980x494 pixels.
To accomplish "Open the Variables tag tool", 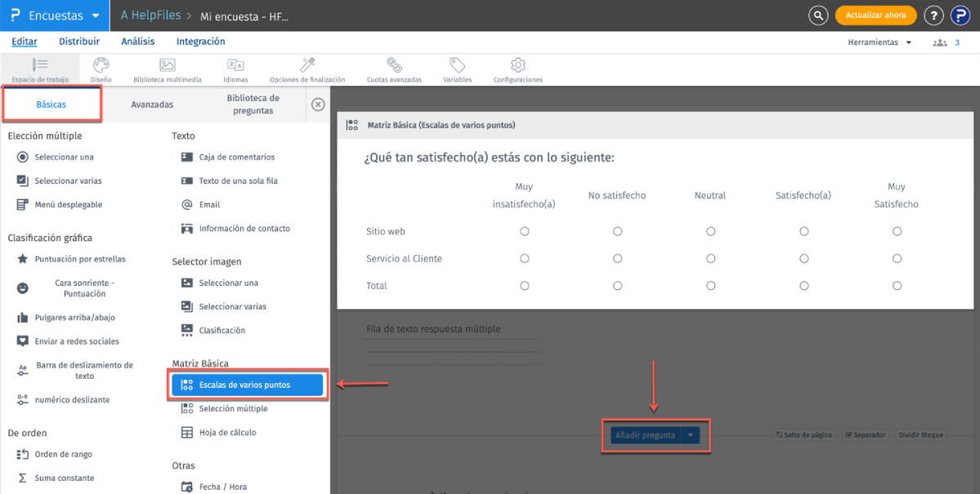I will coord(458,70).
